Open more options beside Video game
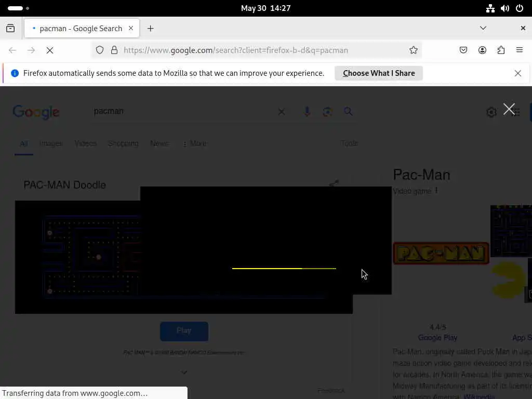 click(436, 191)
